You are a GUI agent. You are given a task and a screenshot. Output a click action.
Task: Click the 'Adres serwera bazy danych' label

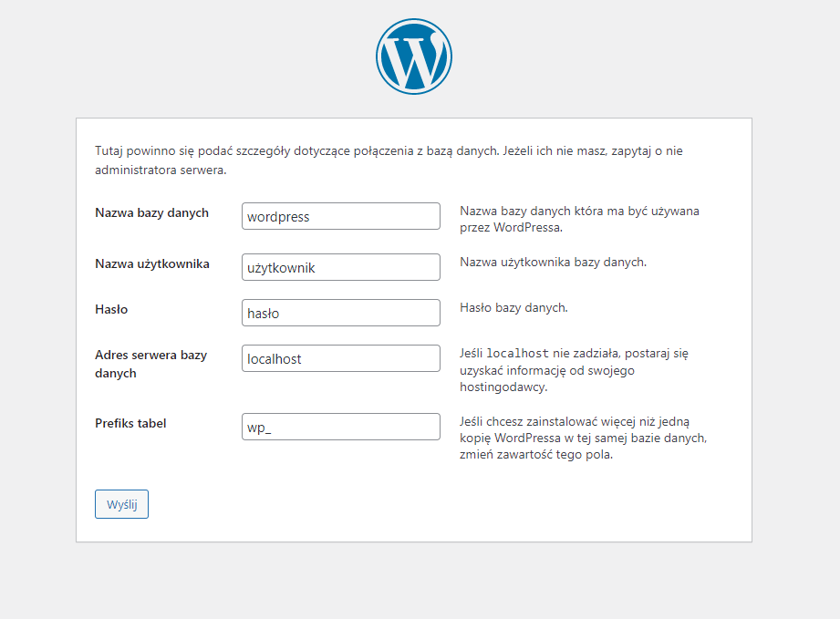pyautogui.click(x=150, y=364)
